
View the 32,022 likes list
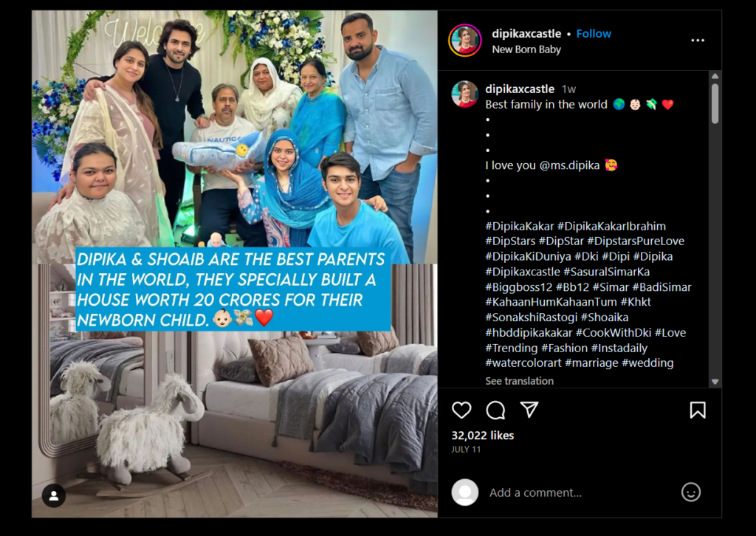click(483, 436)
